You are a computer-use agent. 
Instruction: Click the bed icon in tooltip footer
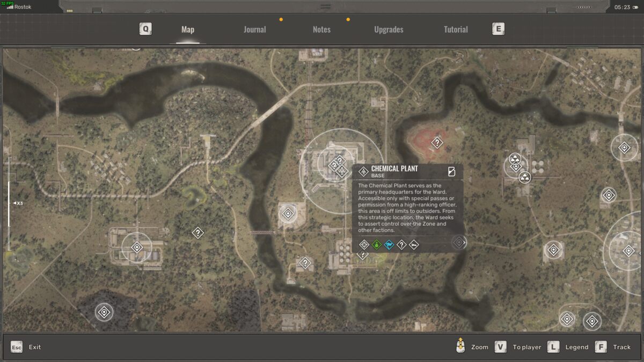[414, 245]
